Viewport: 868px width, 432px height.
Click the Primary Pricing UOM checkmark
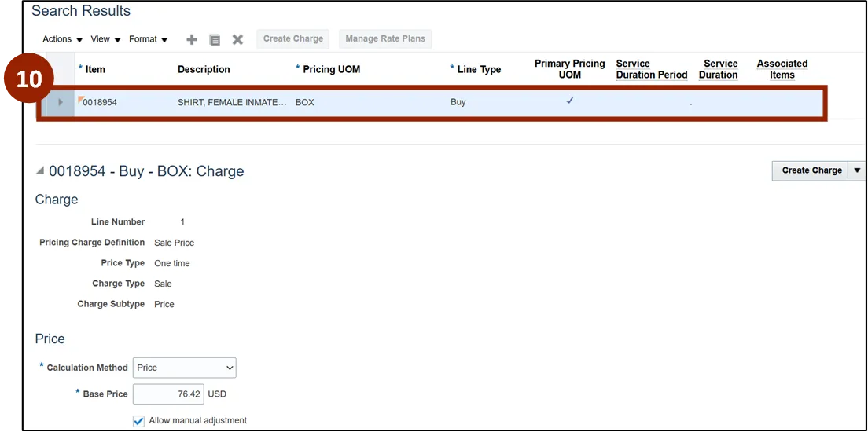[570, 101]
